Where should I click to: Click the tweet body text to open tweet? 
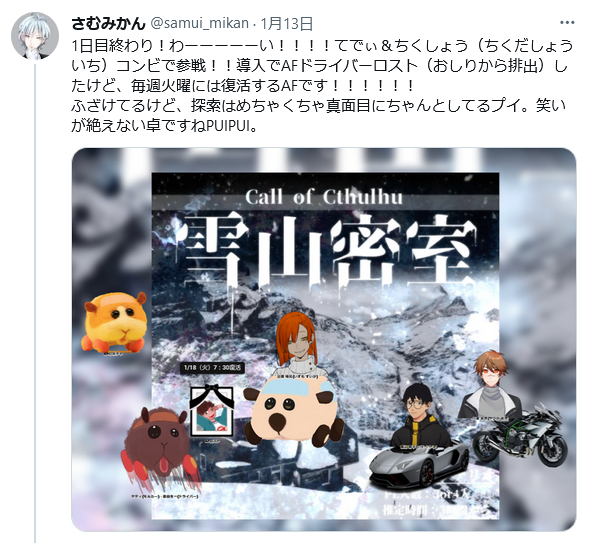pyautogui.click(x=321, y=86)
